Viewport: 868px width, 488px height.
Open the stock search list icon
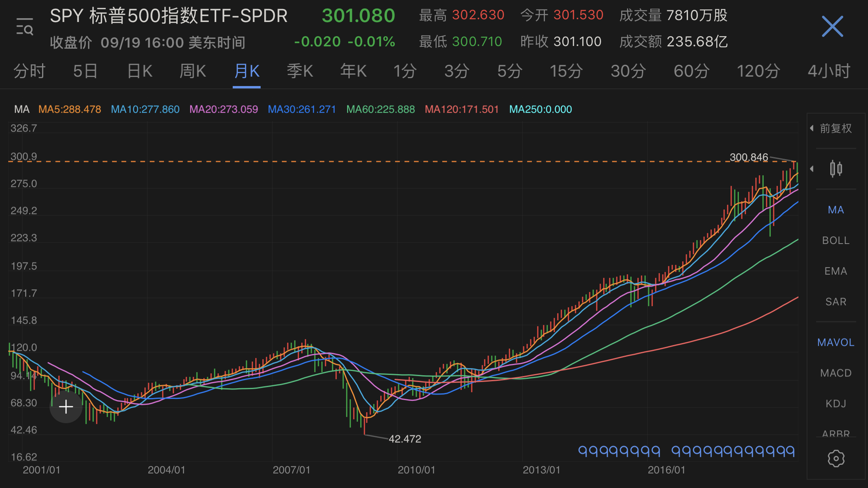click(x=24, y=26)
